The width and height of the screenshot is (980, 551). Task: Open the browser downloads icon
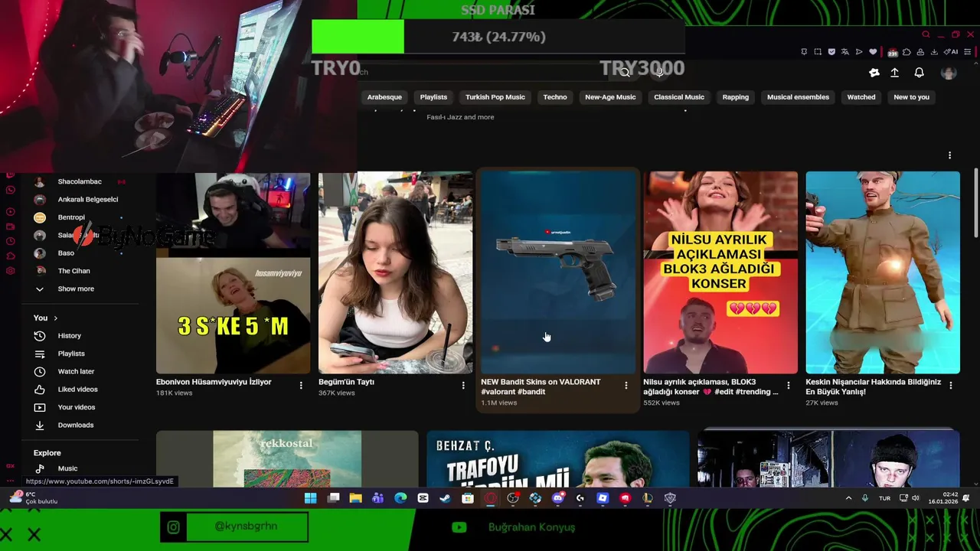pos(933,52)
